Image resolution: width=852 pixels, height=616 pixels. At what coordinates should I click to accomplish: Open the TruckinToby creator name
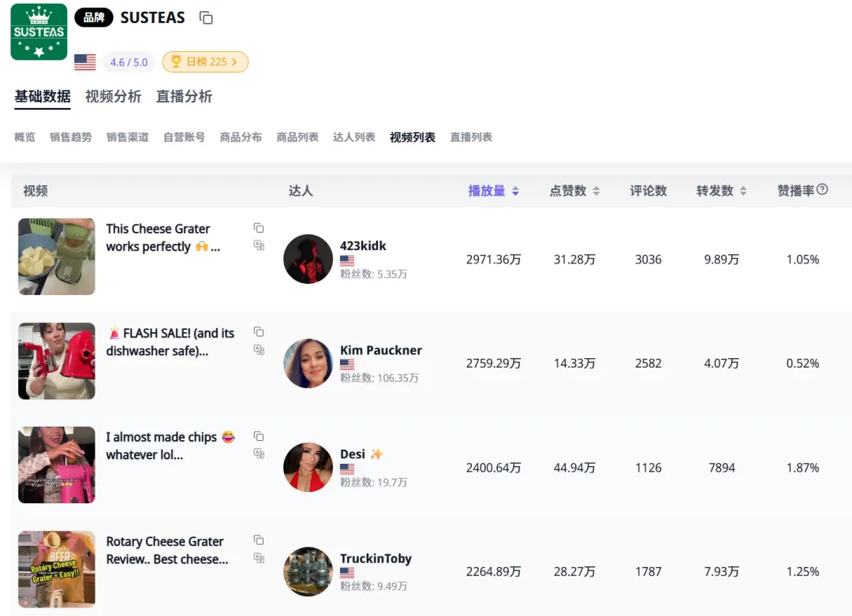pyautogui.click(x=376, y=558)
